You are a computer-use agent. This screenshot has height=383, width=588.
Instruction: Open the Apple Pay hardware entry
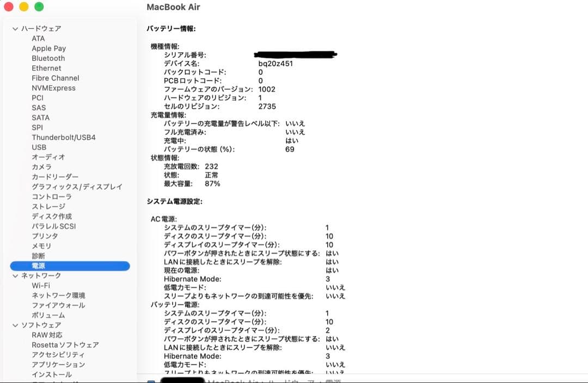click(x=49, y=48)
